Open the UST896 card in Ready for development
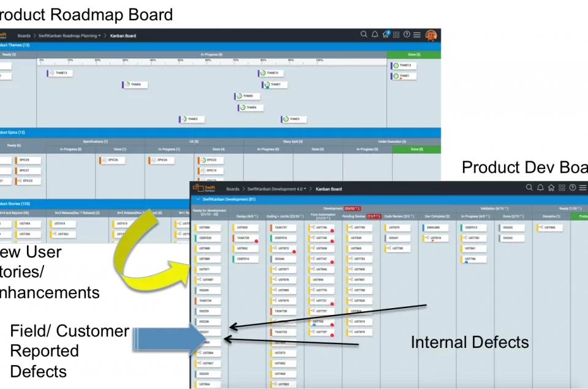Screen dimensions: 588x389 [x=208, y=228]
